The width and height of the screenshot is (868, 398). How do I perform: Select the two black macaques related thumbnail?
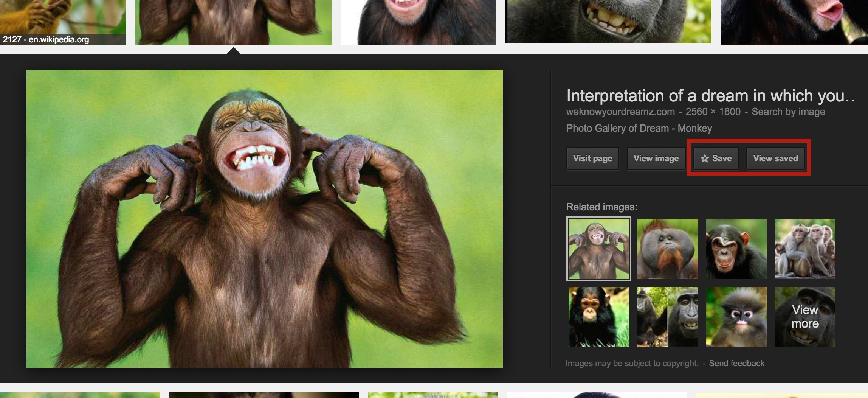(x=667, y=317)
